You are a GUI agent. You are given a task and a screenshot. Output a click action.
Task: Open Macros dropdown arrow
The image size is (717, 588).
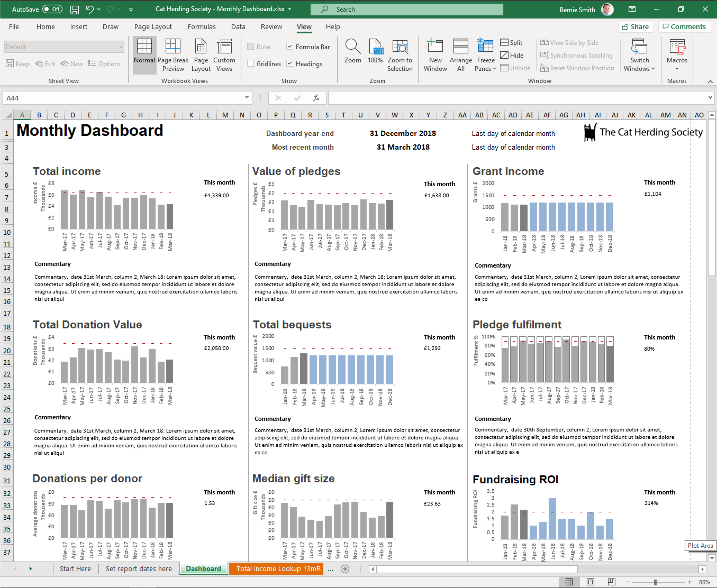point(677,68)
